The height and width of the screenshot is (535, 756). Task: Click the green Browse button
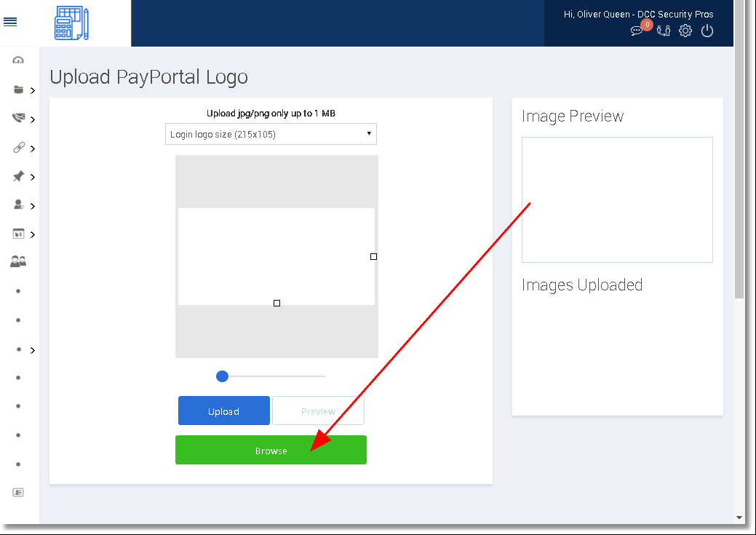point(271,450)
